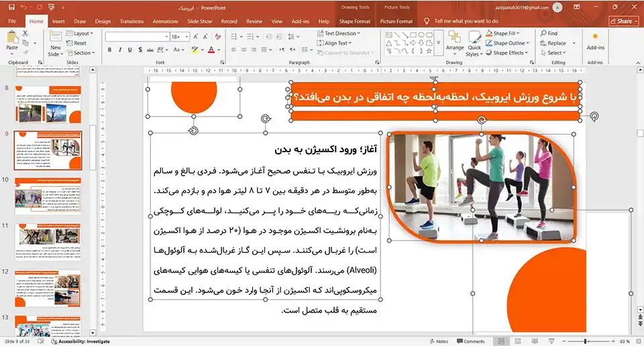Click the Replace button
This screenshot has width=644, height=346.
[x=553, y=43]
